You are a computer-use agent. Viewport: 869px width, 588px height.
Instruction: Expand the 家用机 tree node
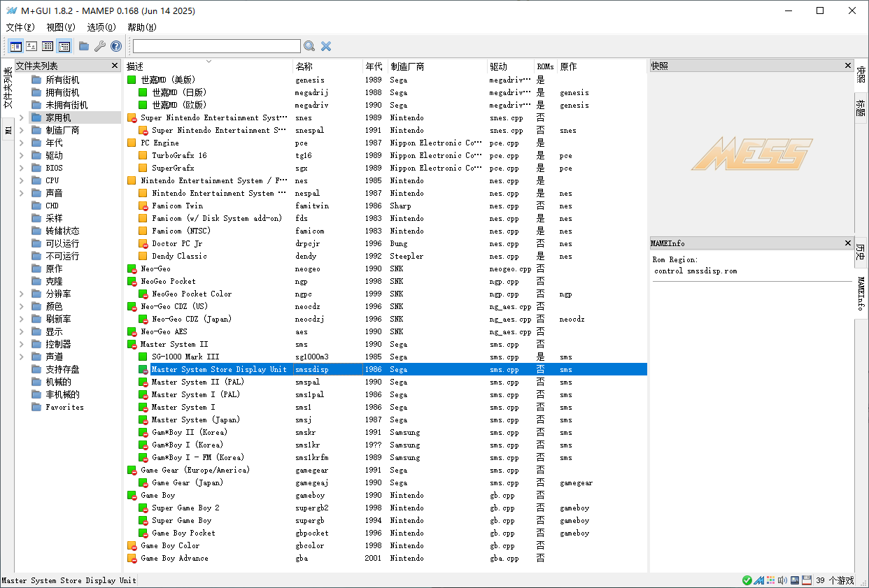tap(22, 117)
